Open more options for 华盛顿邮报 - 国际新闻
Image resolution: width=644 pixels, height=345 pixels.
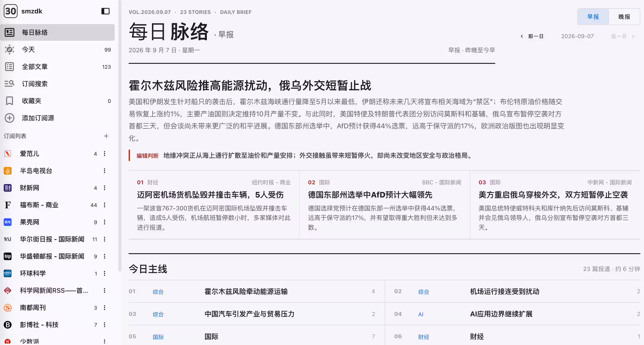pyautogui.click(x=105, y=256)
